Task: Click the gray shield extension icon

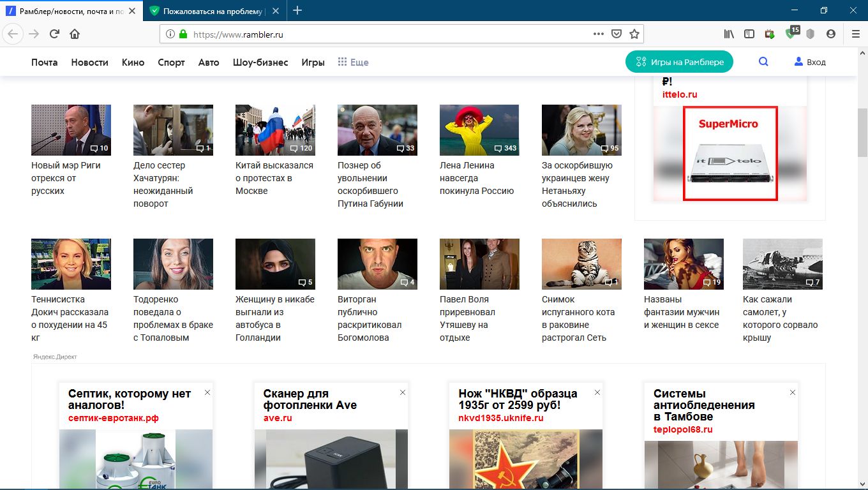Action: click(811, 34)
